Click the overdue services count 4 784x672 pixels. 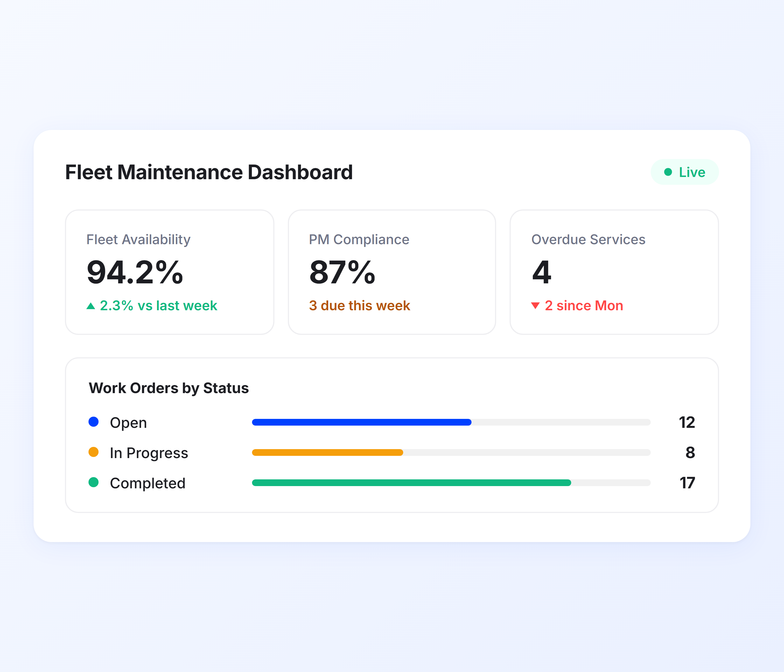pyautogui.click(x=542, y=272)
